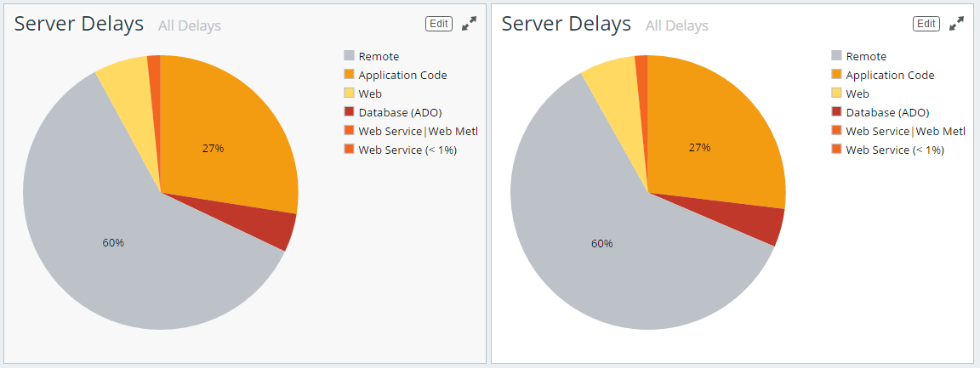
Task: Select Application Code legend swatch in right panel
Action: (x=837, y=75)
